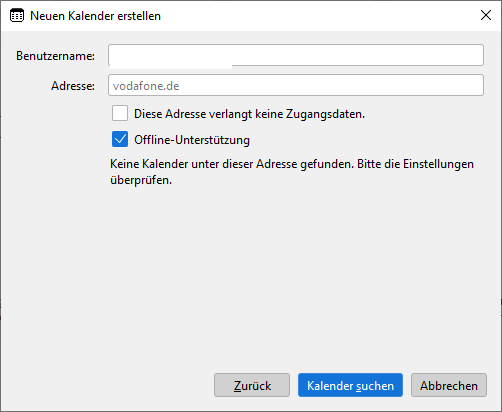502x412 pixels.
Task: Click the Adresse: label
Action: coord(73,86)
